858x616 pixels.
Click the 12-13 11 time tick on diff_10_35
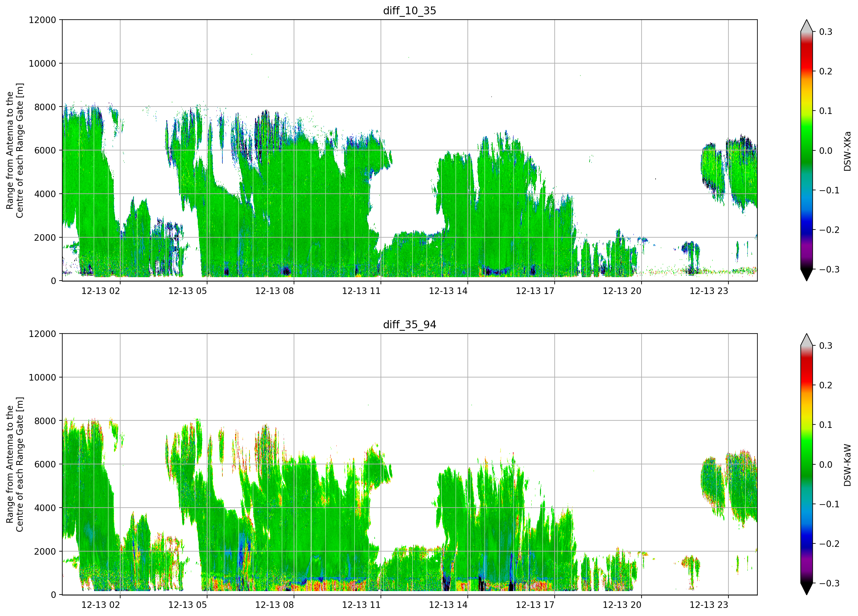(x=361, y=291)
